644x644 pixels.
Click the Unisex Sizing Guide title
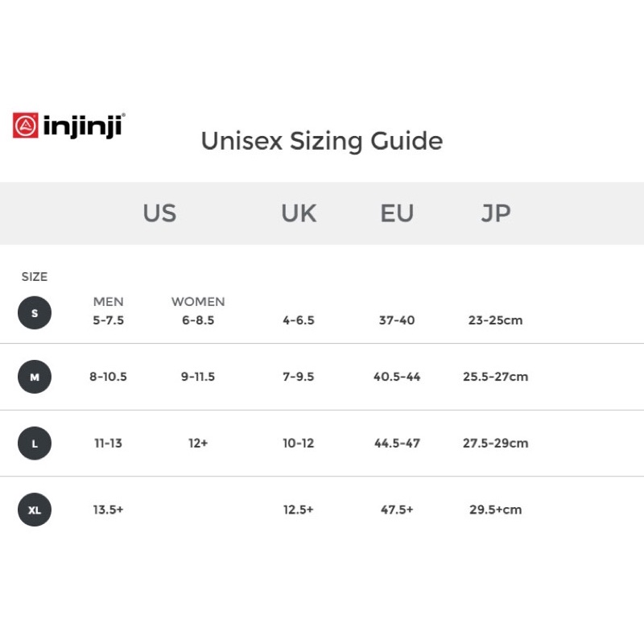(322, 141)
